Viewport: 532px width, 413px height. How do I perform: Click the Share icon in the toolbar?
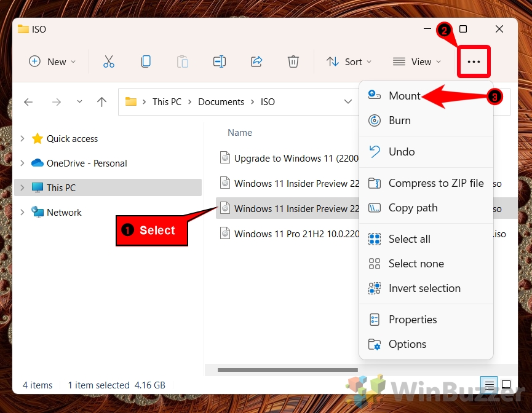[256, 61]
